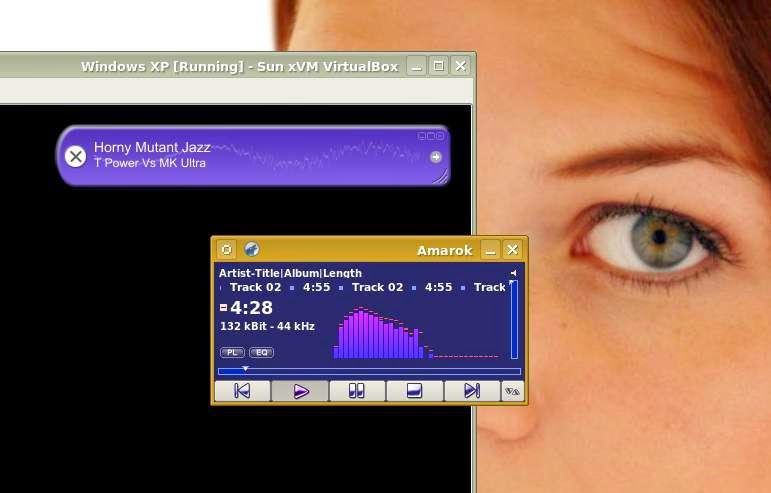771x493 pixels.
Task: Minimize the Amarok player window
Action: [490, 249]
